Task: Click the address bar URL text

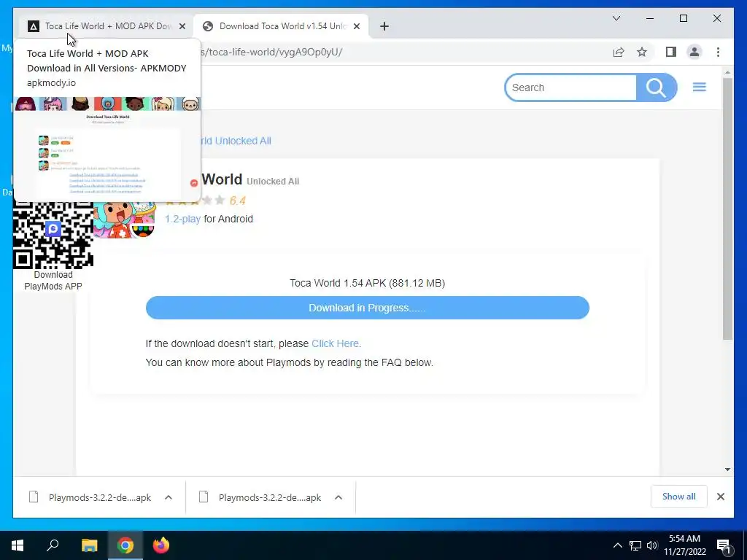Action: pyautogui.click(x=271, y=52)
